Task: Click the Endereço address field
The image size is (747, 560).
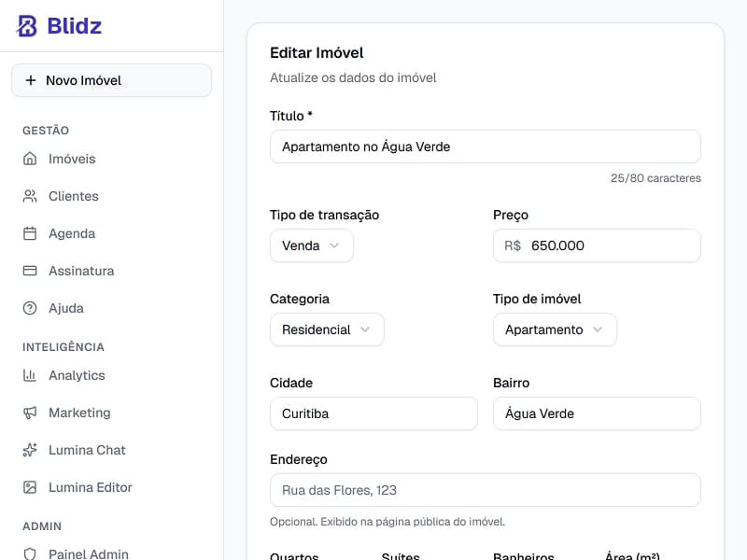Action: (485, 490)
